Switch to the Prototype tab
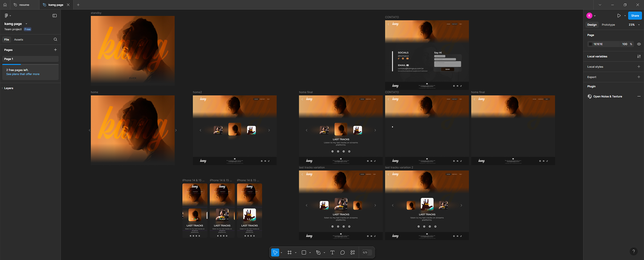Image resolution: width=644 pixels, height=260 pixels. coord(608,25)
